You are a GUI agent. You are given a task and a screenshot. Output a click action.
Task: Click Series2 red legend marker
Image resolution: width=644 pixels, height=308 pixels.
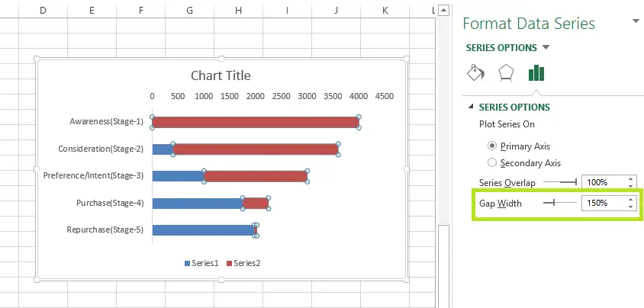(229, 263)
